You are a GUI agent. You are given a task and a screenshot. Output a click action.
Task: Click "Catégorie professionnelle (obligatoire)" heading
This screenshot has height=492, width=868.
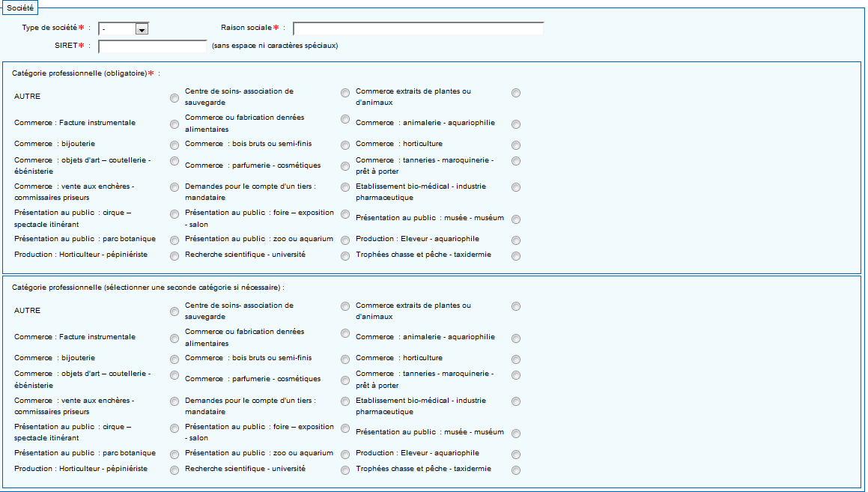pyautogui.click(x=79, y=73)
